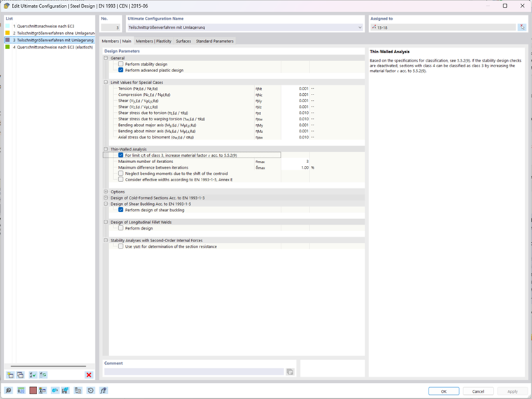Click the cloud export arrow icon

click(55, 391)
